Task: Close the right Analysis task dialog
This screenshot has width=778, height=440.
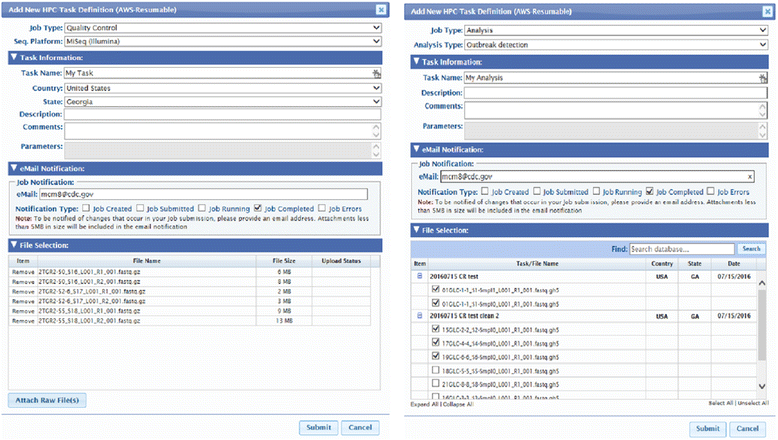Action: (767, 9)
